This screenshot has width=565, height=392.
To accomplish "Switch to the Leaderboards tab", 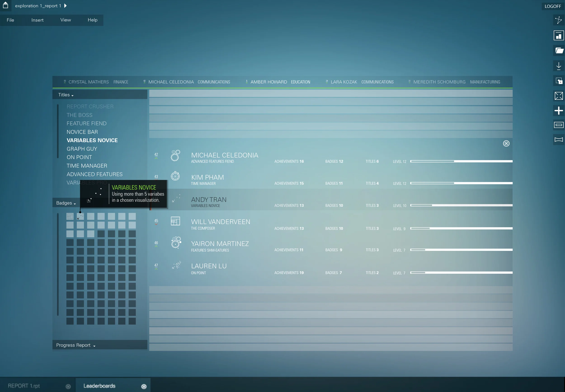I will [x=99, y=386].
